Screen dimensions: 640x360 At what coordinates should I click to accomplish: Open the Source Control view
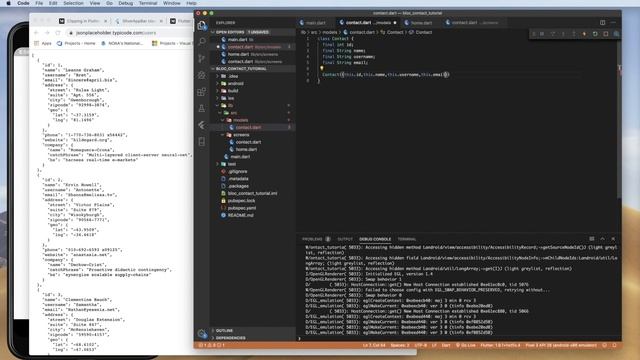pyautogui.click(x=202, y=58)
